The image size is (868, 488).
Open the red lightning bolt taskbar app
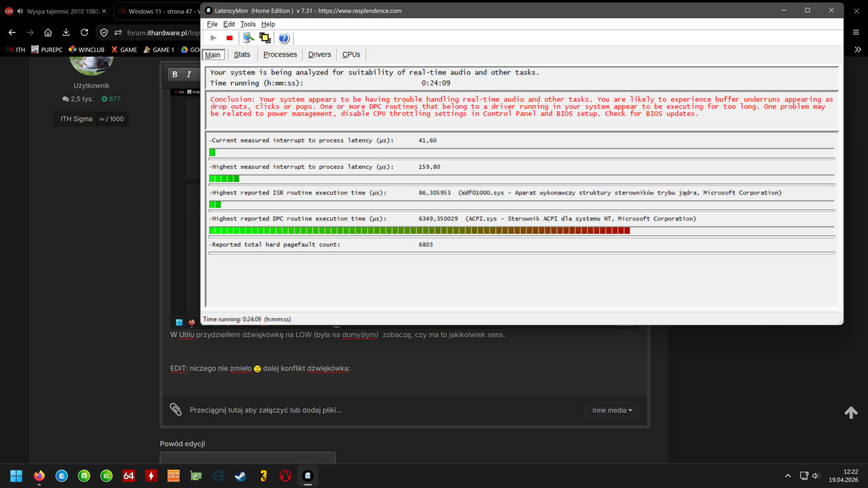151,476
